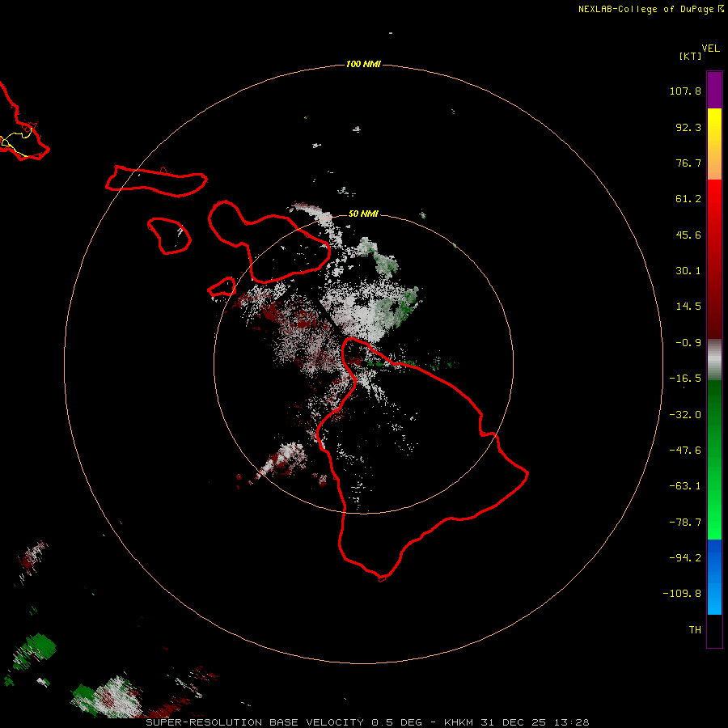Click the -32.0 velocity scale value

685,415
